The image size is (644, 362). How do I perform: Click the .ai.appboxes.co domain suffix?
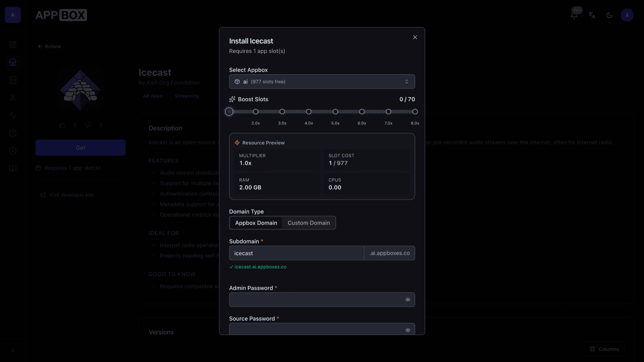point(389,253)
